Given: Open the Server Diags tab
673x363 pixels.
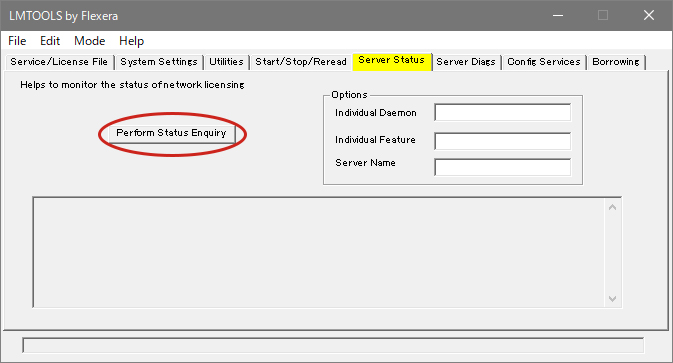Looking at the screenshot, I should (466, 62).
